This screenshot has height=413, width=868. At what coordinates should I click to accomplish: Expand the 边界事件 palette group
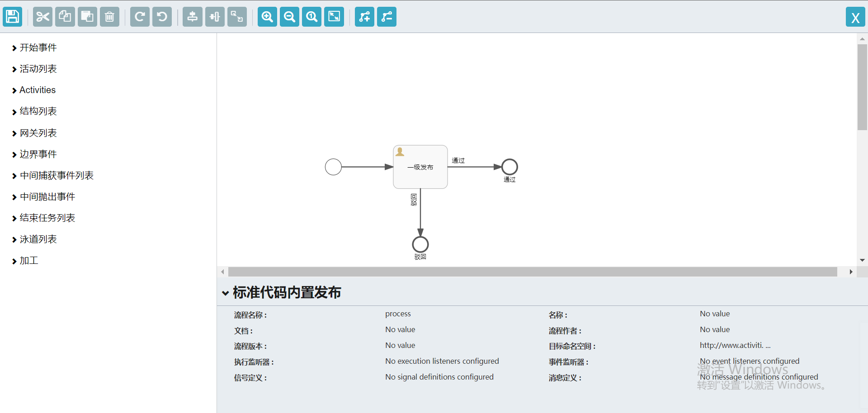34,154
